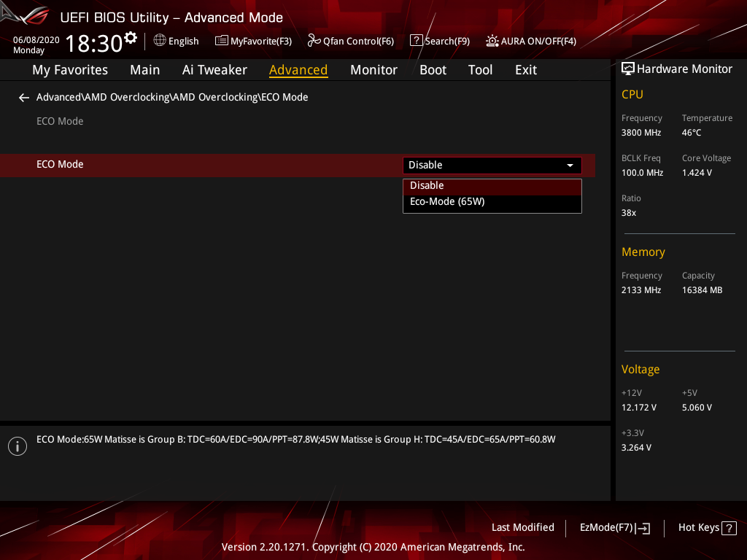
Task: Click the gray ECO Mode section heading
Action: click(x=60, y=122)
